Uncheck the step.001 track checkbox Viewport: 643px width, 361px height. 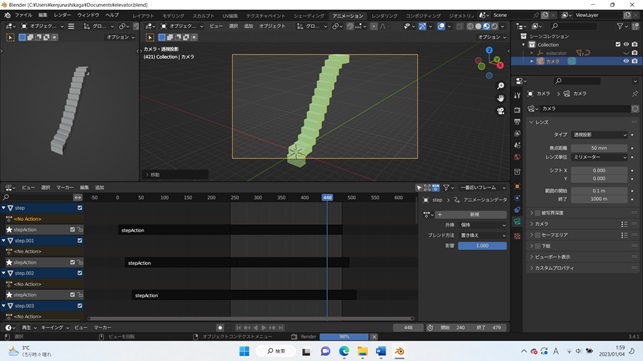tap(80, 240)
